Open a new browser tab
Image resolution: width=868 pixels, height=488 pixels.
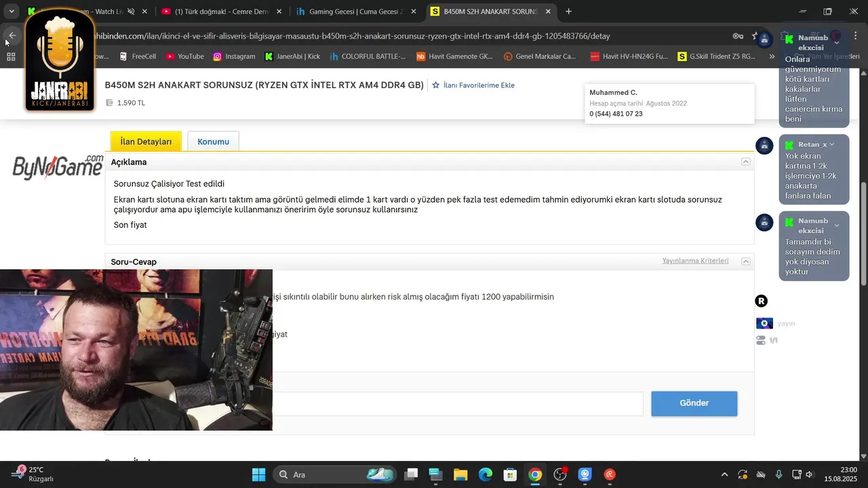(x=568, y=12)
